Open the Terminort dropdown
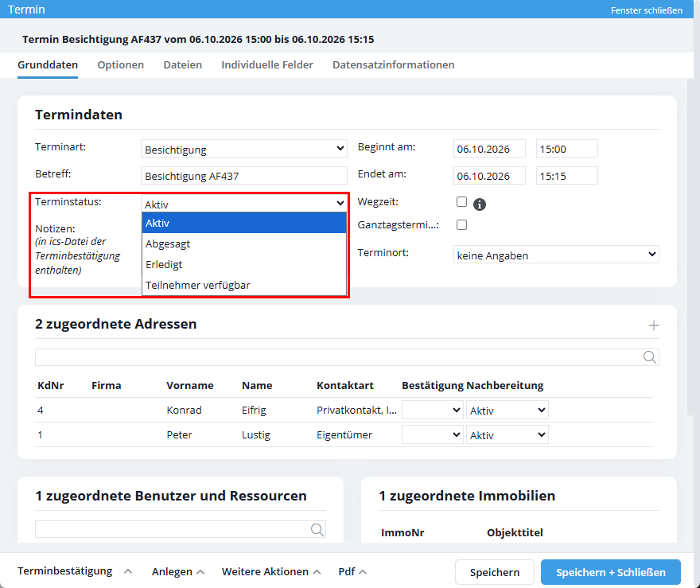This screenshot has width=700, height=588. tap(556, 255)
